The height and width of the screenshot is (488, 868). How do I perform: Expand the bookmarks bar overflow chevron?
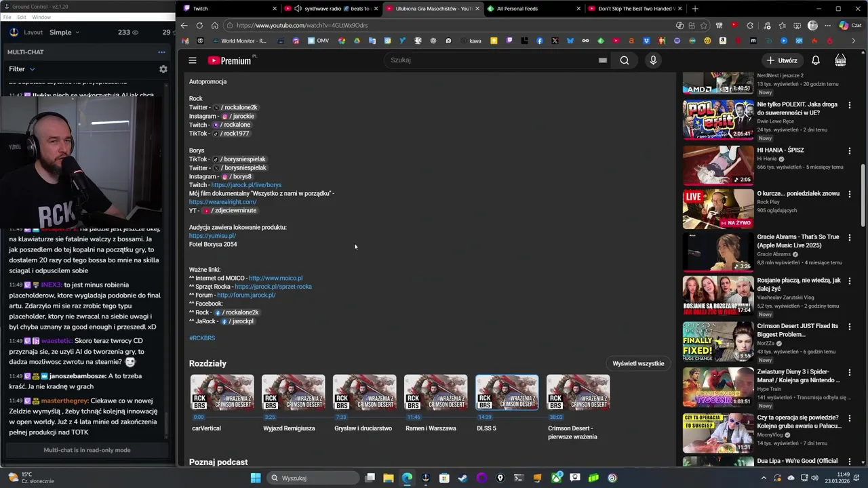[853, 41]
